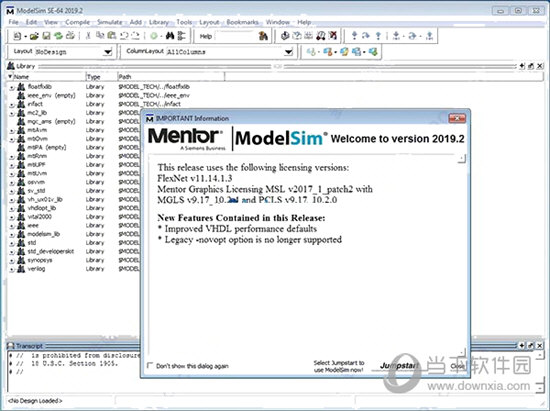Image resolution: width=550 pixels, height=411 pixels.
Task: Select the mgc_ams (empty) library row
Action: (x=52, y=121)
